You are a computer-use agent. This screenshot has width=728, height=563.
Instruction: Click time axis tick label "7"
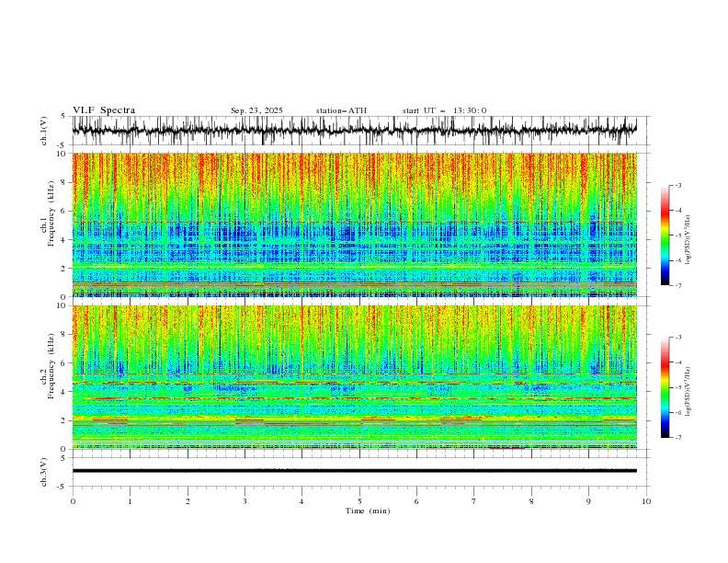(474, 501)
